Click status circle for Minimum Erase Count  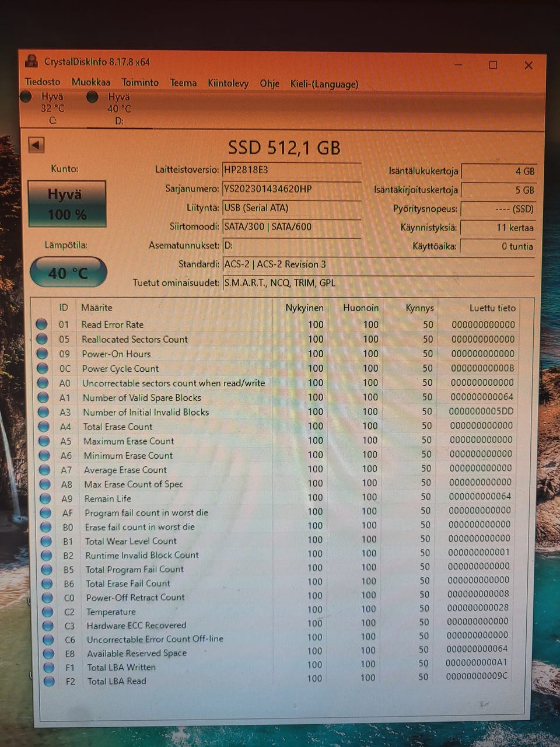pos(44,455)
